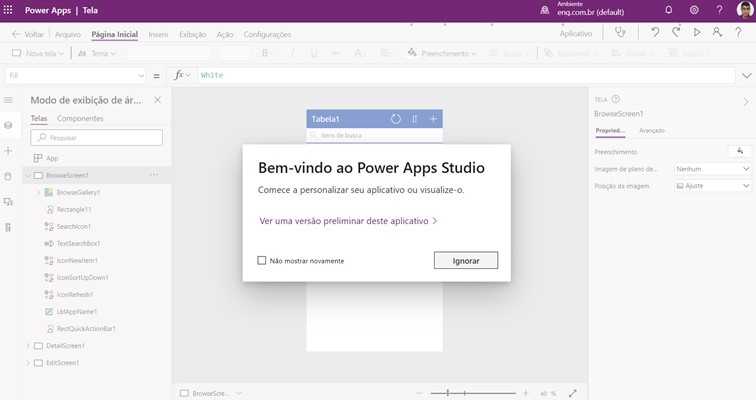Click in the formula bar containing White

465,75
